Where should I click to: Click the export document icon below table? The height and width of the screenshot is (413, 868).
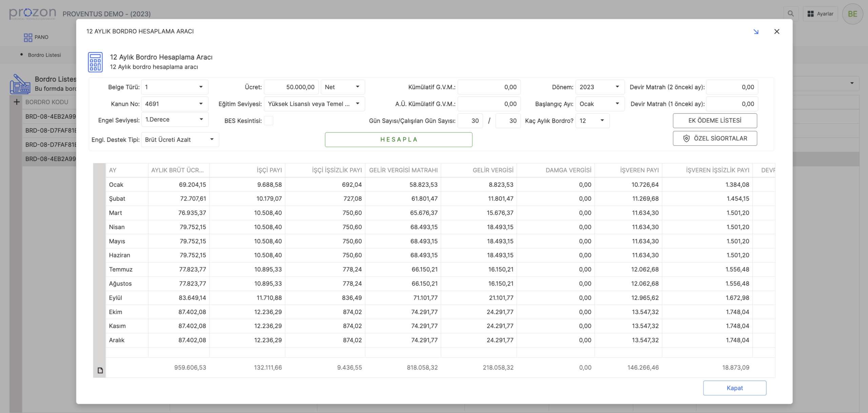(100, 370)
